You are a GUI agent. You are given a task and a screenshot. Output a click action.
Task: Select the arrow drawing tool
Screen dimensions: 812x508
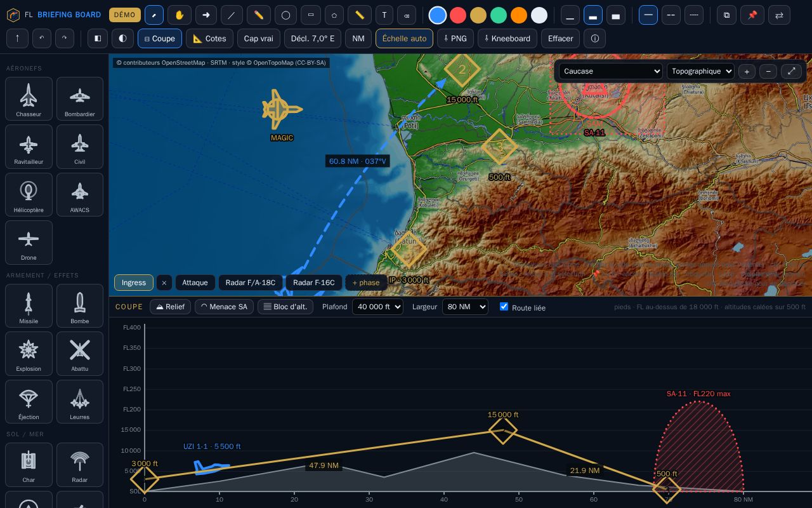click(206, 15)
